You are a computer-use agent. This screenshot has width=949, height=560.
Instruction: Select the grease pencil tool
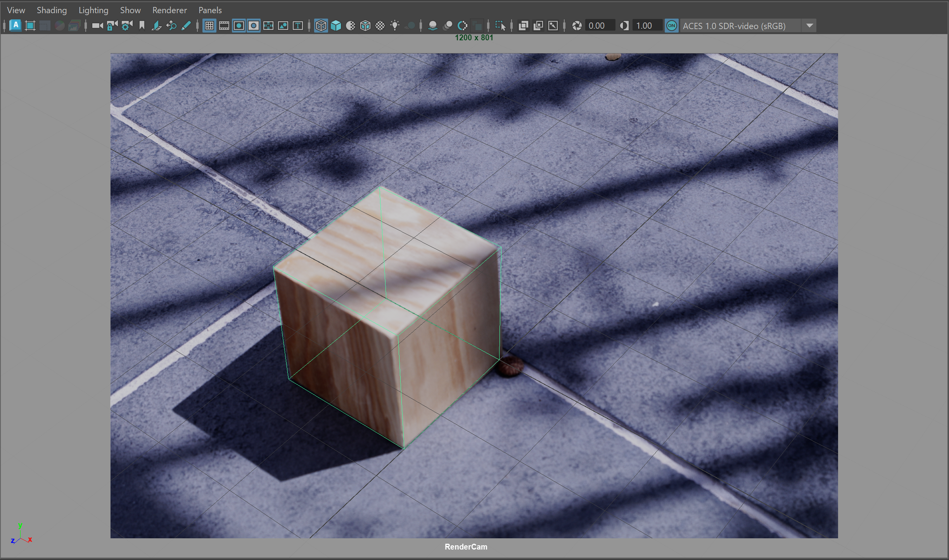(186, 26)
